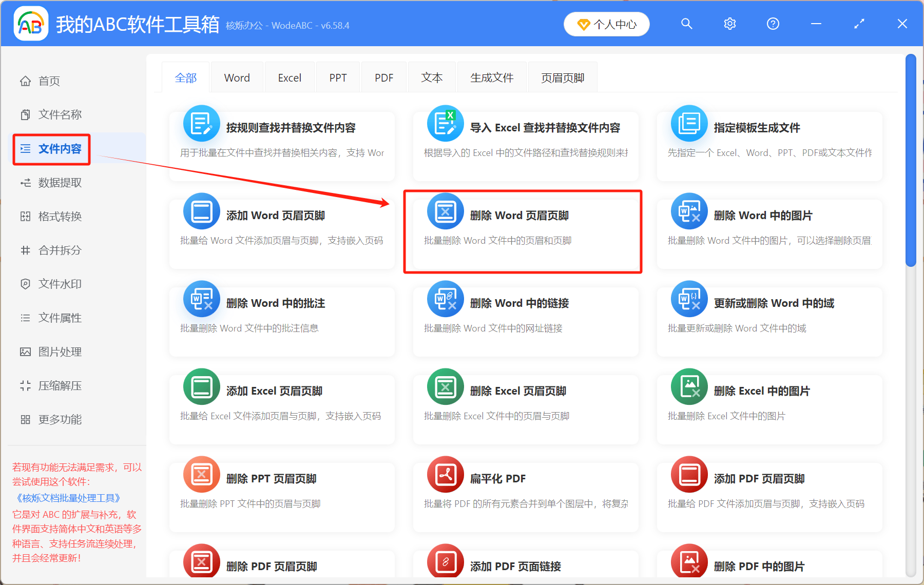Select the 删除 PPT 页眉页脚 feature

coord(281,493)
